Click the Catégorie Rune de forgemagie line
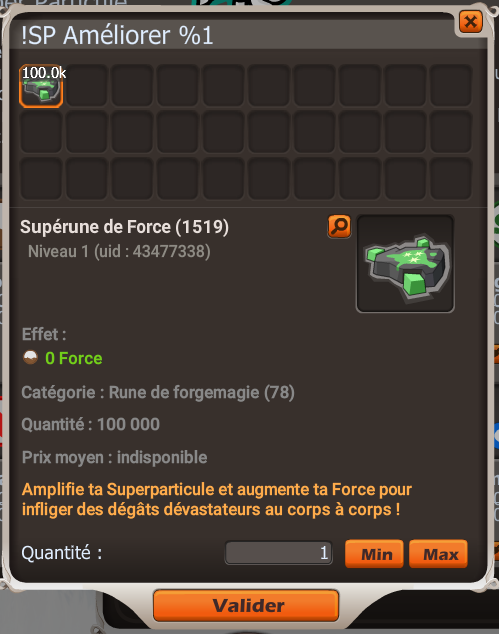 click(x=158, y=393)
